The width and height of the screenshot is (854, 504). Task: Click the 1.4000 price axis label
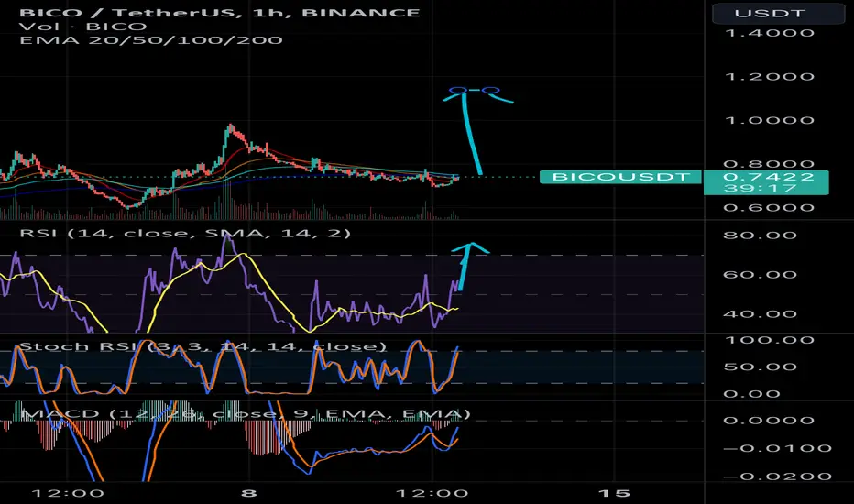(770, 33)
